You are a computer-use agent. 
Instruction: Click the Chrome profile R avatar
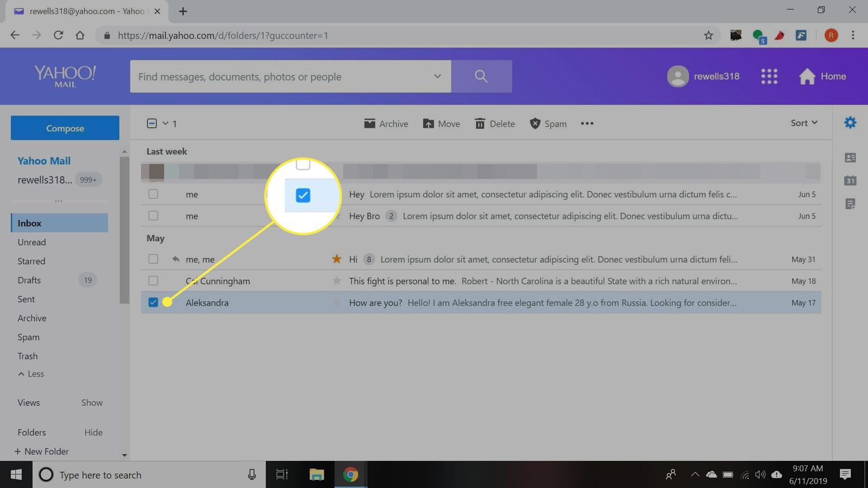831,35
